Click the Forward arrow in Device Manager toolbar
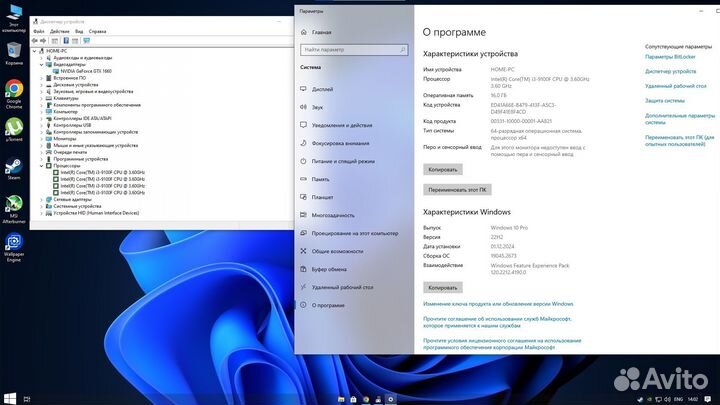The image size is (720, 405). tap(43, 41)
